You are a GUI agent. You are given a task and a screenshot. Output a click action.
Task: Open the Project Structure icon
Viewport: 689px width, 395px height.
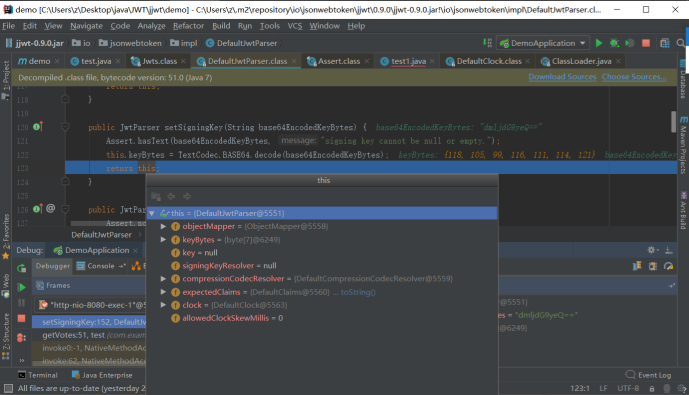(x=664, y=43)
